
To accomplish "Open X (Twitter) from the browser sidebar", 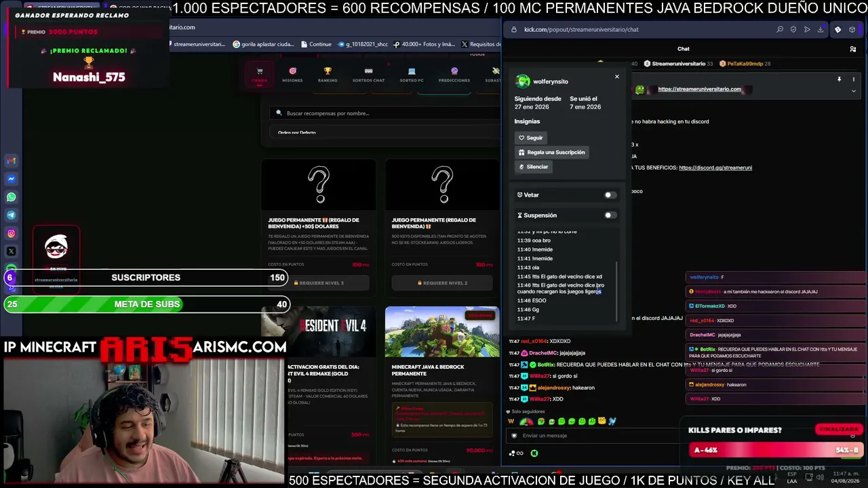I will (12, 251).
